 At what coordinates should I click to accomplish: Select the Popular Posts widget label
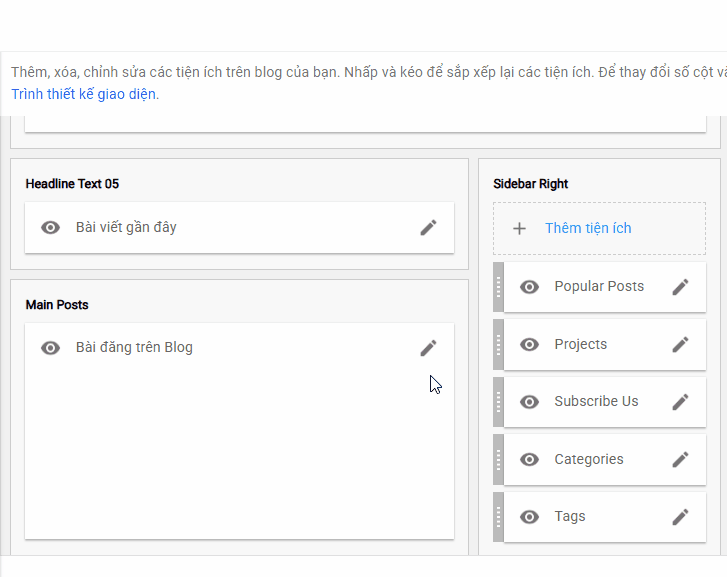pos(599,287)
